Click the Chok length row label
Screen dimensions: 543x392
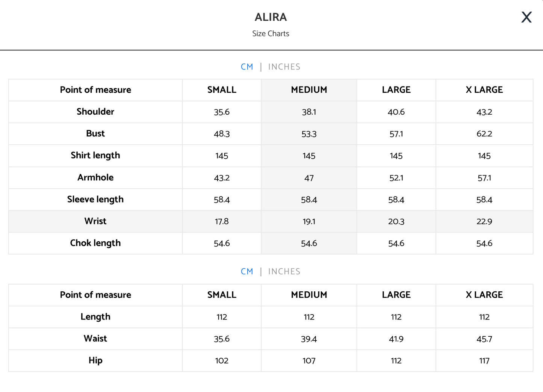95,243
